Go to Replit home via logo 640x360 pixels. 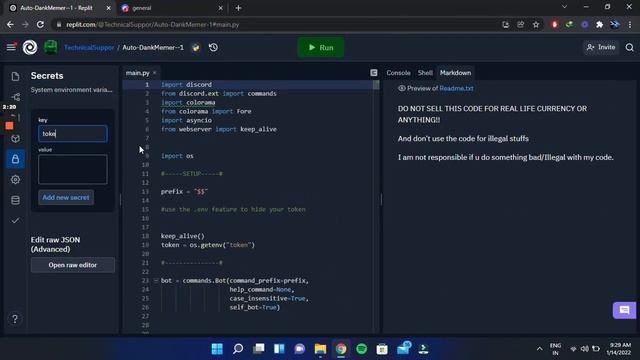pyautogui.click(x=30, y=47)
